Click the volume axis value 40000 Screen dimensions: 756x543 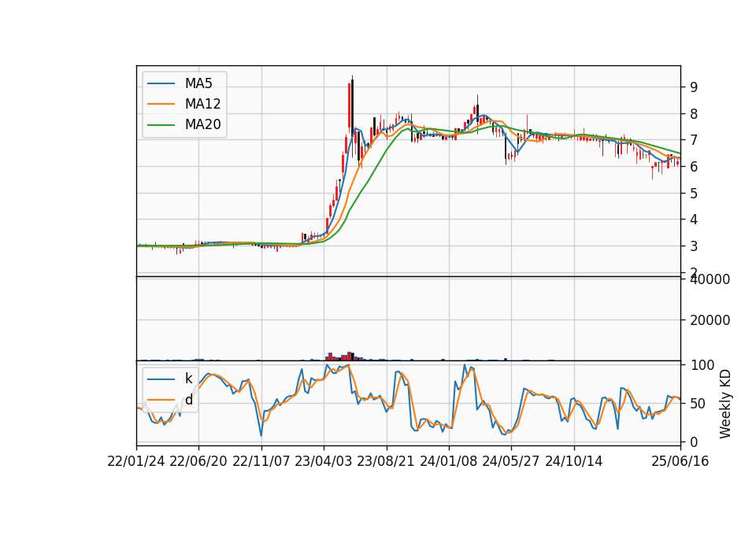point(710,279)
